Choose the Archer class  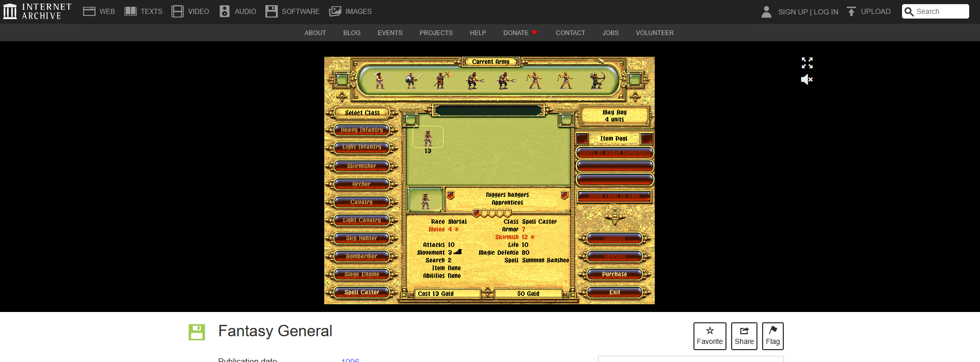coord(361,184)
